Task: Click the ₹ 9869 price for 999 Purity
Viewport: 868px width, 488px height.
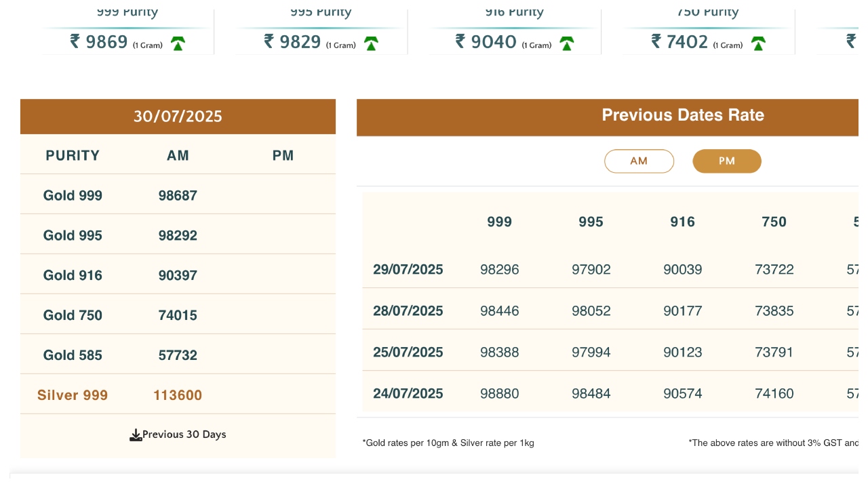Action: 100,42
